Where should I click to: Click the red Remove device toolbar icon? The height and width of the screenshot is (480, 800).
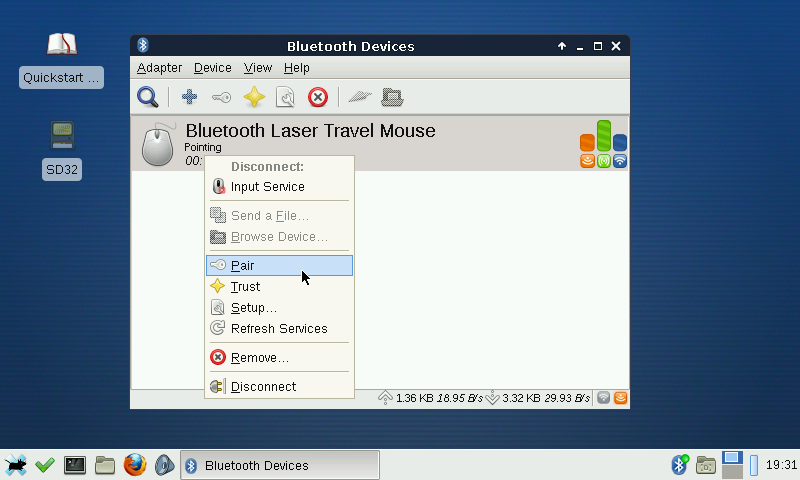point(318,97)
